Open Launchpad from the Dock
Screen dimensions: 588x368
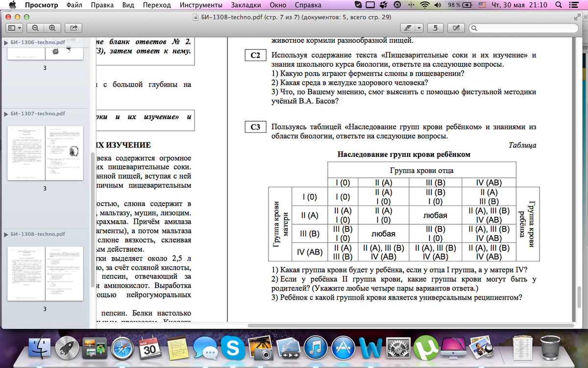point(67,348)
